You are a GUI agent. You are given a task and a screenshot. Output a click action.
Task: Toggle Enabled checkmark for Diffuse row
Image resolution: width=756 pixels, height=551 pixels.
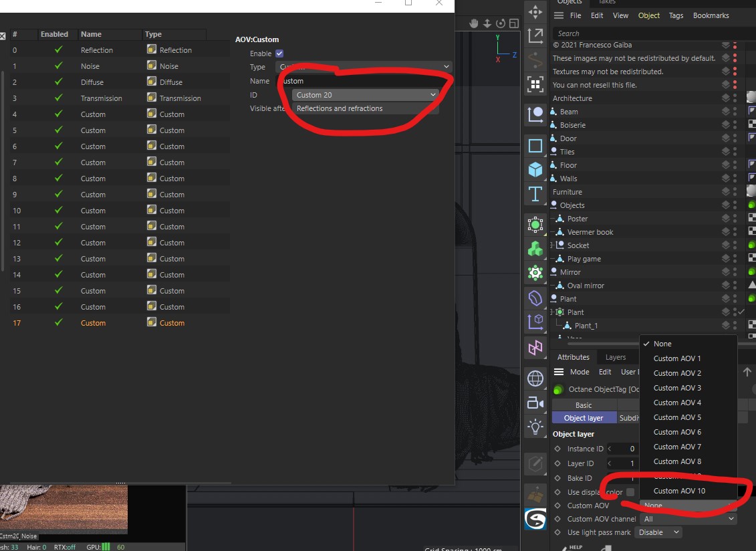click(58, 82)
